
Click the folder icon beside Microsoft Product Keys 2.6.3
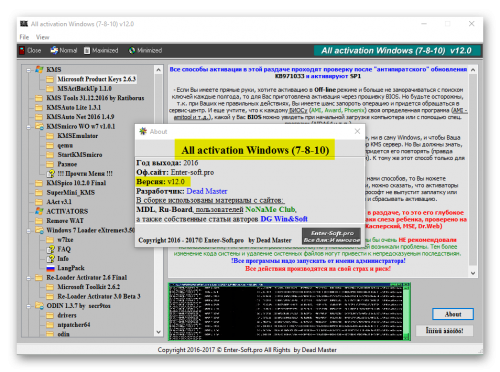tap(50, 79)
